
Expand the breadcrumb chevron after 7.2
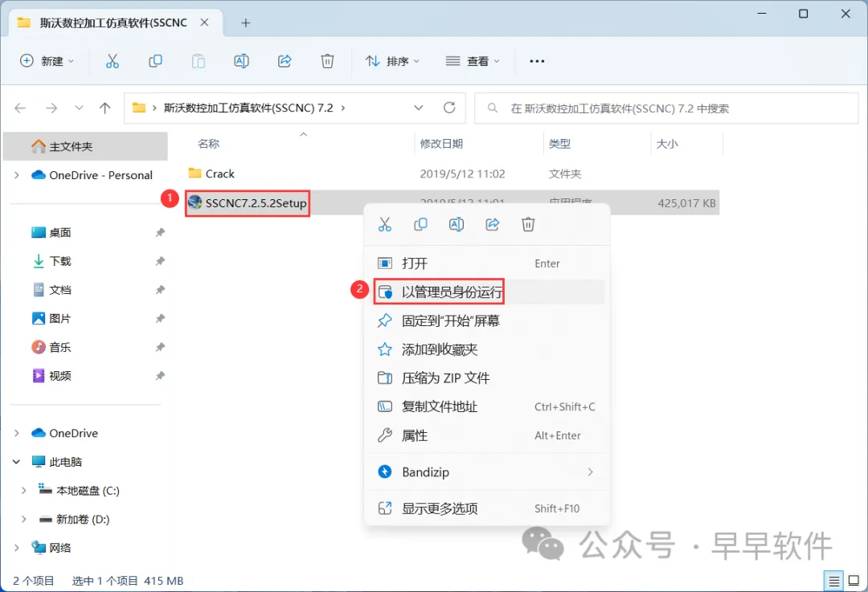coord(343,108)
